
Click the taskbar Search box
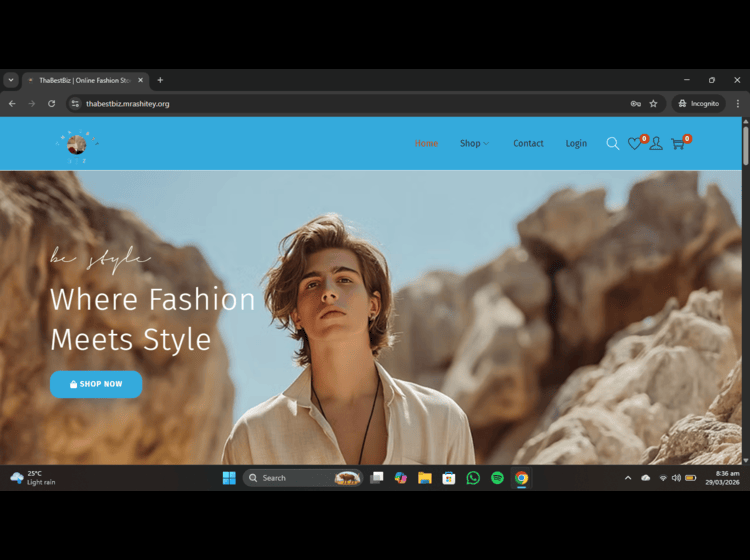click(303, 478)
